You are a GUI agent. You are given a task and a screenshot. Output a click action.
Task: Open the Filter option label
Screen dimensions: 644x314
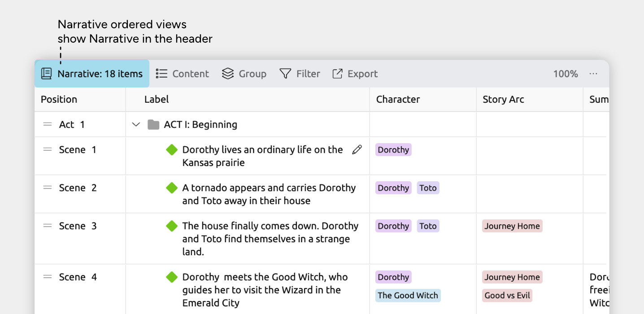(x=308, y=74)
